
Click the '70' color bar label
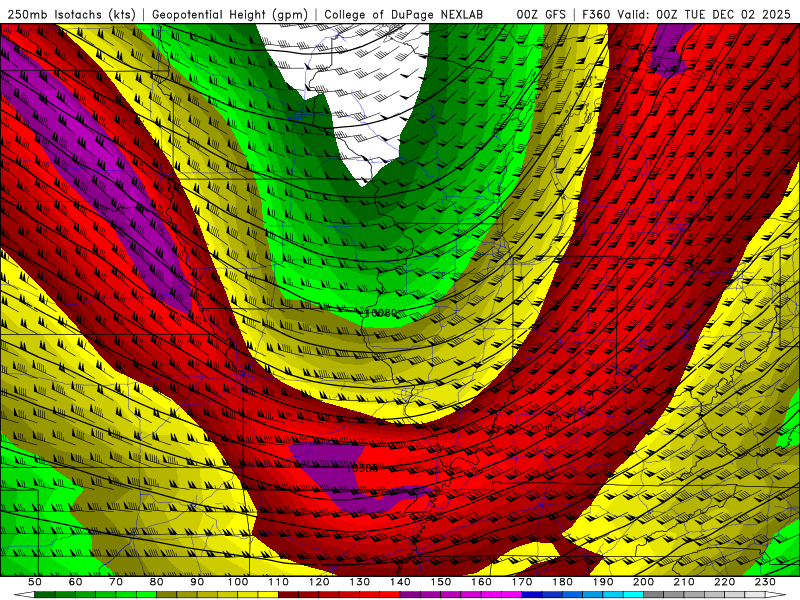click(116, 582)
